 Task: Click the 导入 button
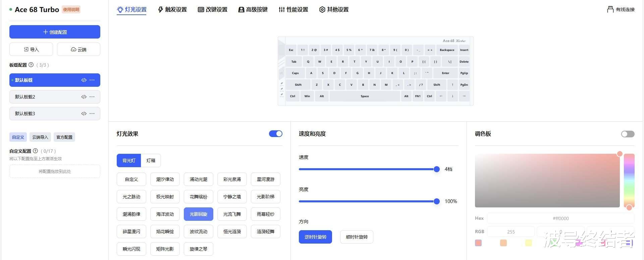tap(31, 49)
